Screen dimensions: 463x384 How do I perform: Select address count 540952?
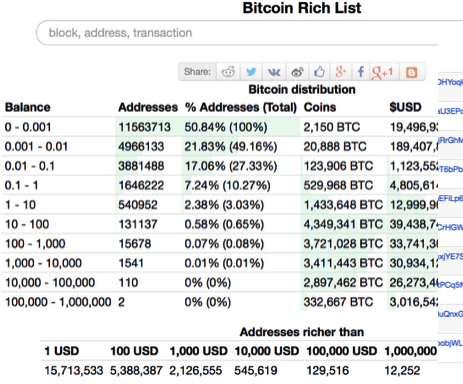coord(138,205)
